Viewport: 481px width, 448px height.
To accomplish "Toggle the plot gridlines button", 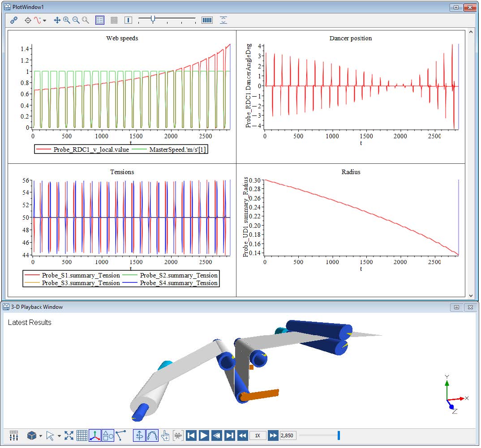I will click(114, 20).
